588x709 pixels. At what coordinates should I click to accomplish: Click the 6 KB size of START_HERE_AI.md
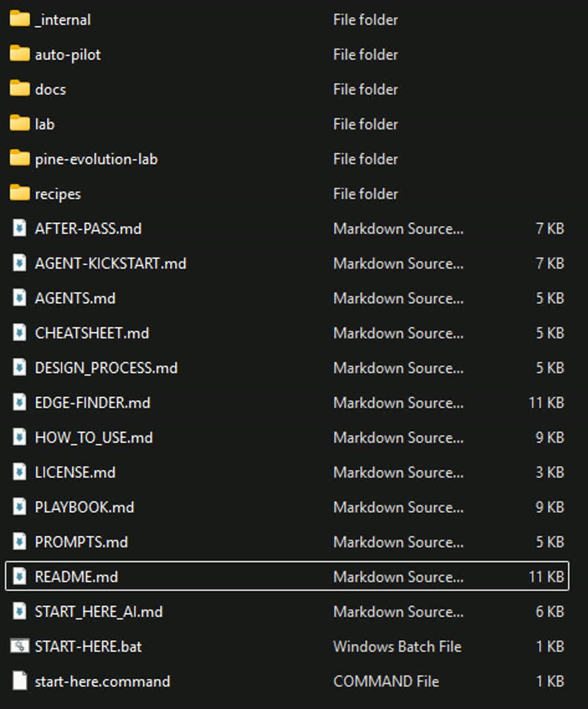550,612
